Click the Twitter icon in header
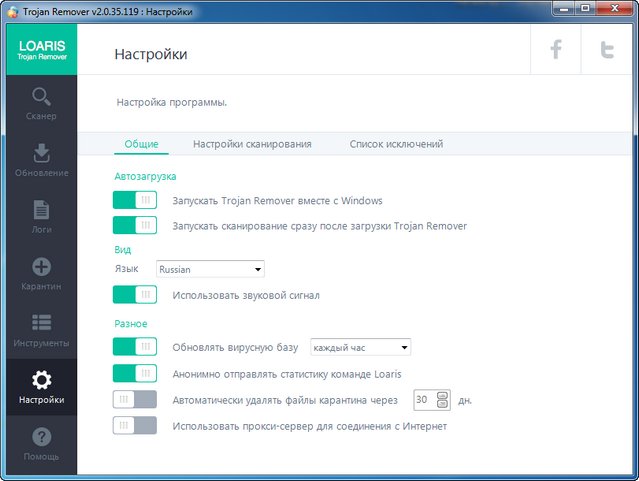 click(x=607, y=51)
